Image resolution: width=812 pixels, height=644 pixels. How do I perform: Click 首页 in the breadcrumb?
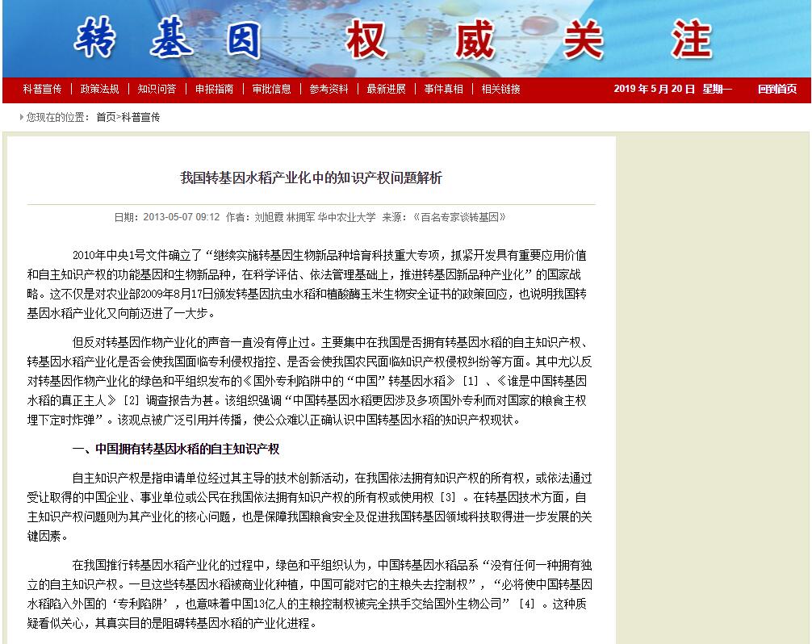click(107, 118)
